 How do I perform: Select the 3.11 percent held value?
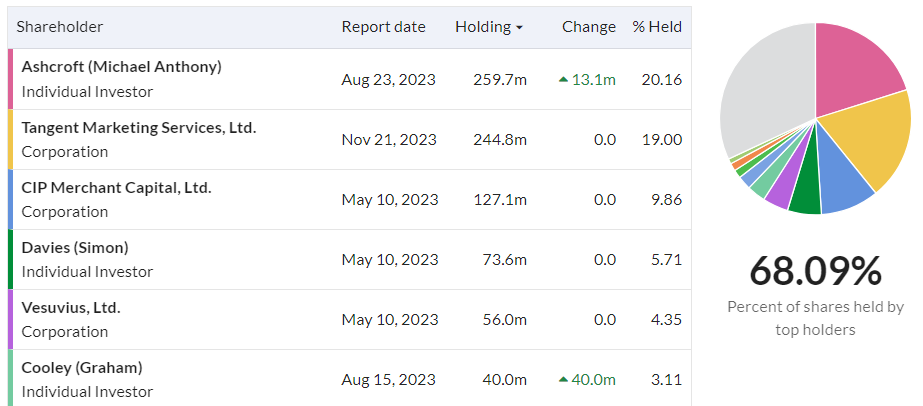666,380
